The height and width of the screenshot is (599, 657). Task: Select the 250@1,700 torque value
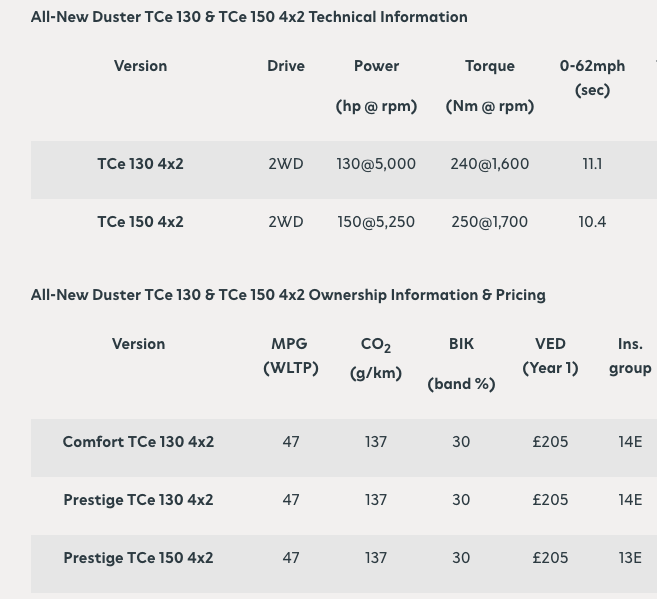tap(489, 222)
